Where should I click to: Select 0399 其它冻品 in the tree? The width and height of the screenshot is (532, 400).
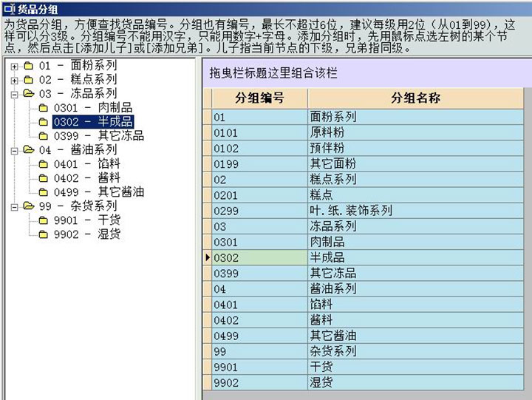(x=98, y=136)
